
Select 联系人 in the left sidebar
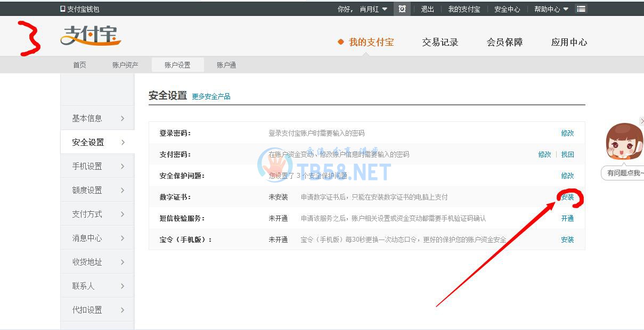(x=97, y=286)
